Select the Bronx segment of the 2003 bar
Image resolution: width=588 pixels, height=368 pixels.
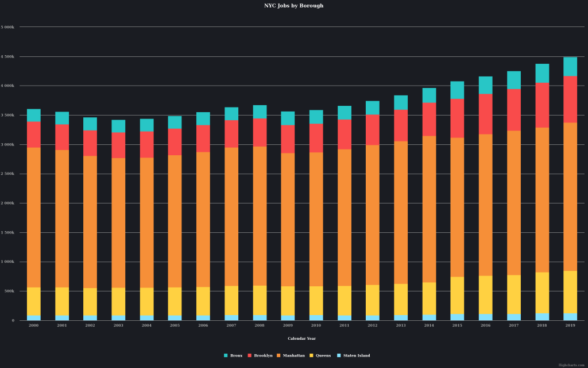coord(118,126)
